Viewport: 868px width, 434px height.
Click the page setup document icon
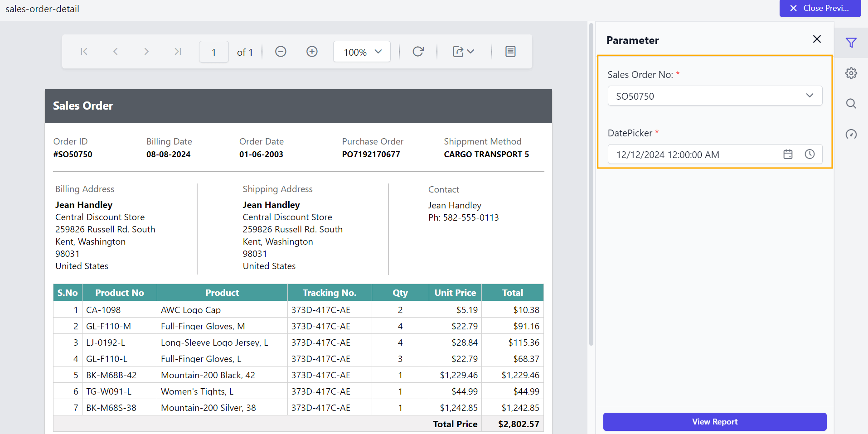[510, 51]
